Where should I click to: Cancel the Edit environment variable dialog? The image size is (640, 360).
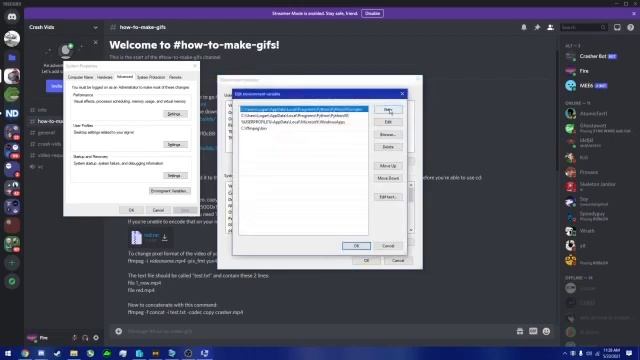[x=388, y=246]
